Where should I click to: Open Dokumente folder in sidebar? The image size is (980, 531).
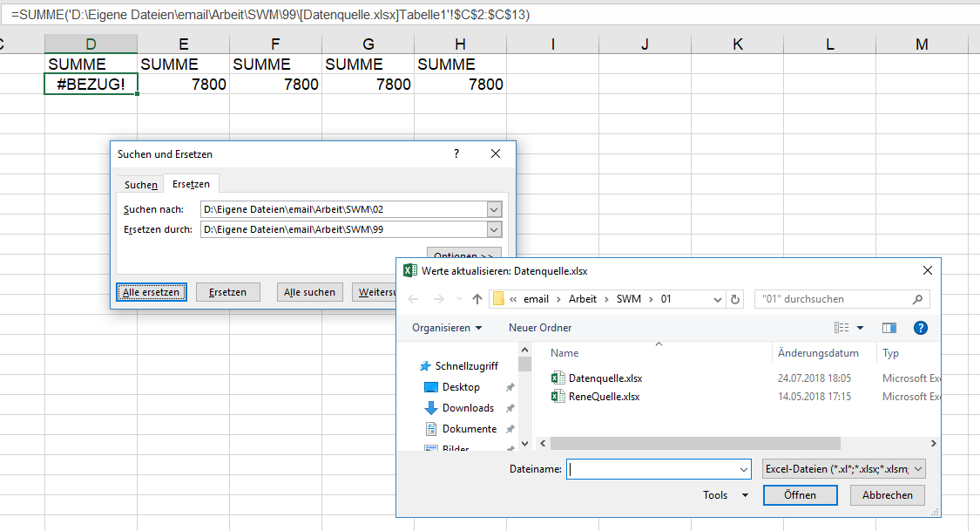click(469, 429)
